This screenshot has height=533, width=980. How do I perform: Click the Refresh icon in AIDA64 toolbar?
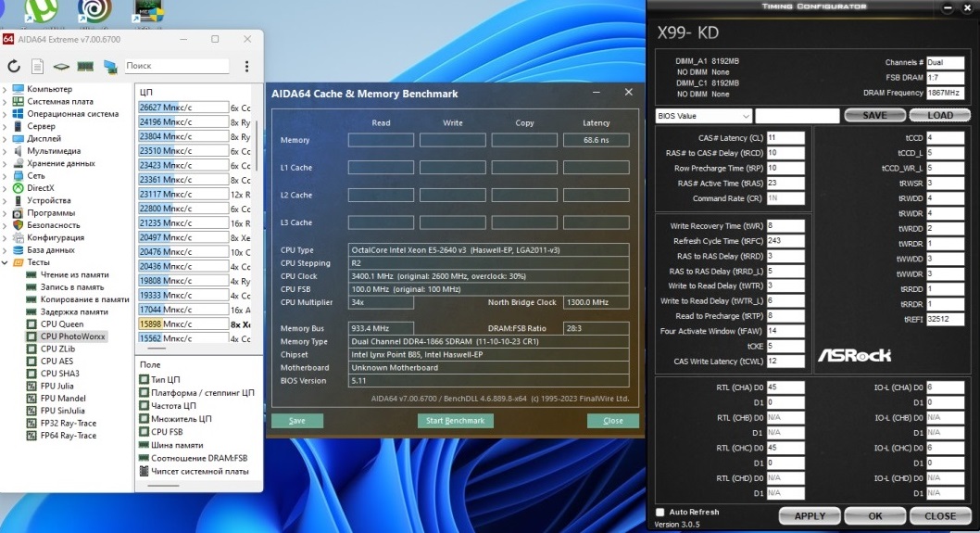[14, 66]
